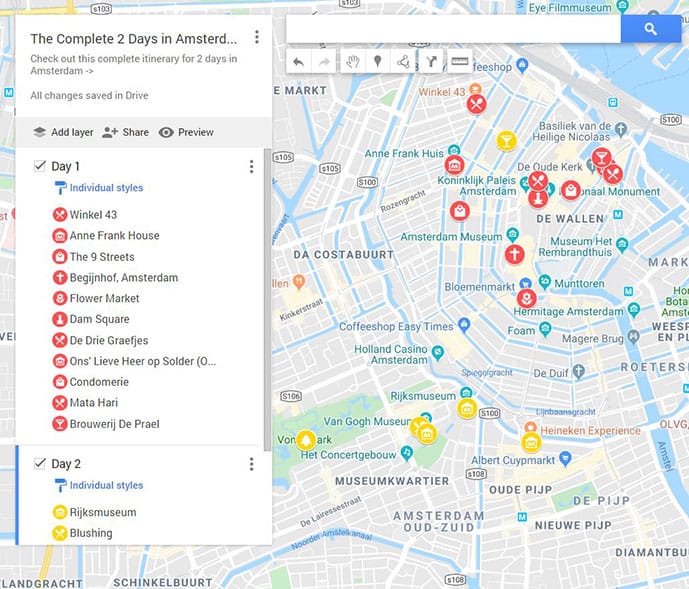Open the Day 2 layer options menu
The height and width of the screenshot is (589, 689).
coord(251,464)
